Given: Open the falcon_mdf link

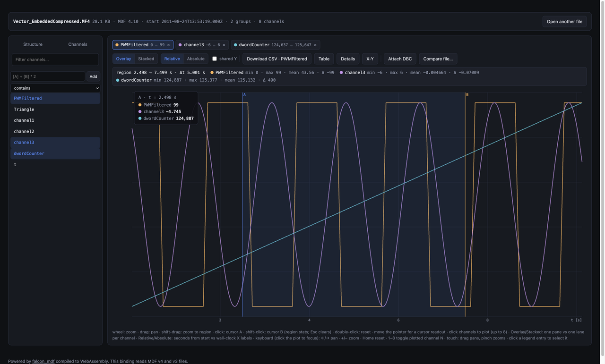Looking at the screenshot, I should click(x=43, y=361).
